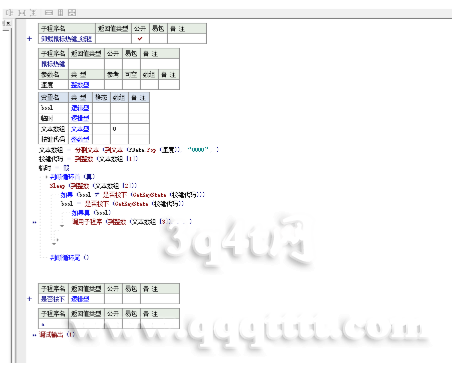452x381 pixels.
Task: Click empty name cell in the last subroutine table
Action: coord(53,324)
